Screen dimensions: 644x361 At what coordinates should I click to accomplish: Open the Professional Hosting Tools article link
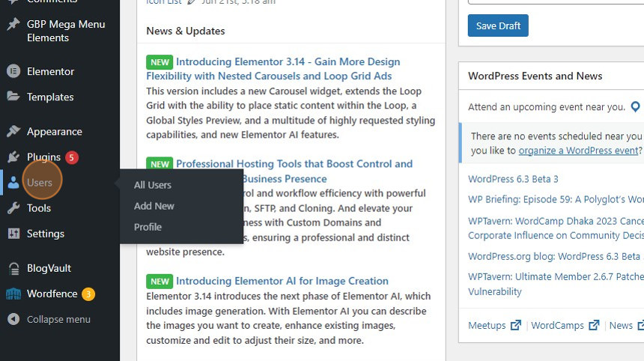click(x=294, y=164)
